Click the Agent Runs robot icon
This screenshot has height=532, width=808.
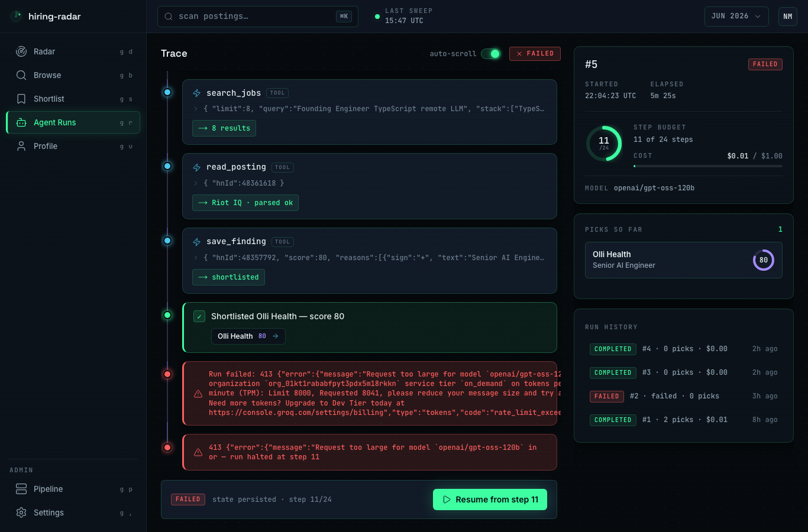pos(21,122)
